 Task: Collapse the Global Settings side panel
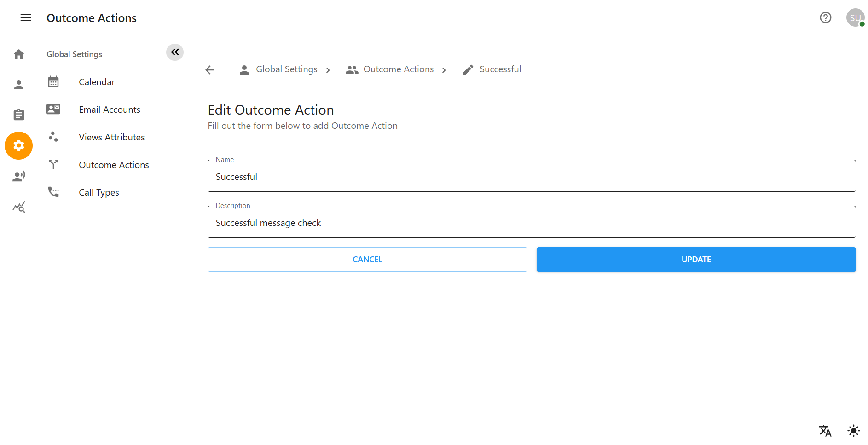(x=175, y=52)
